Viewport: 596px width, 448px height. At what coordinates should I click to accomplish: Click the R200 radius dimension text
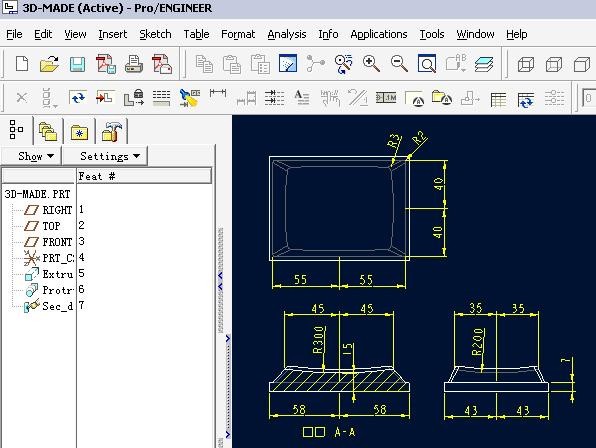tap(478, 342)
